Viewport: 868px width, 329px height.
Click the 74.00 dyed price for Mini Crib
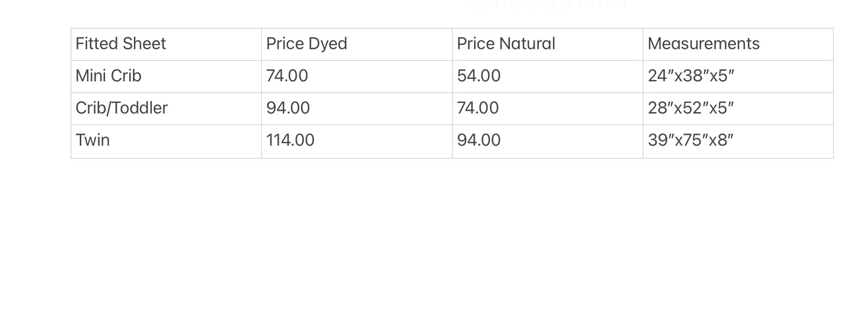click(357, 76)
